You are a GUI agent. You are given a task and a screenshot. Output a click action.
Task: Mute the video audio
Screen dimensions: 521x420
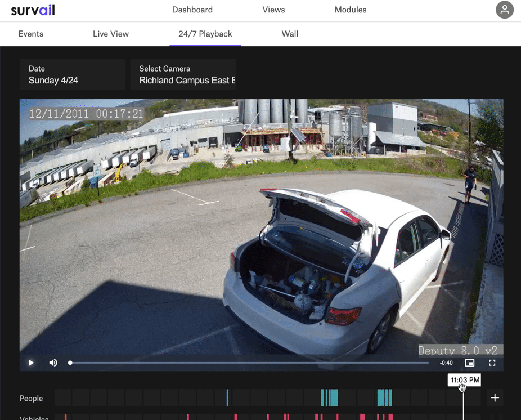coord(53,363)
